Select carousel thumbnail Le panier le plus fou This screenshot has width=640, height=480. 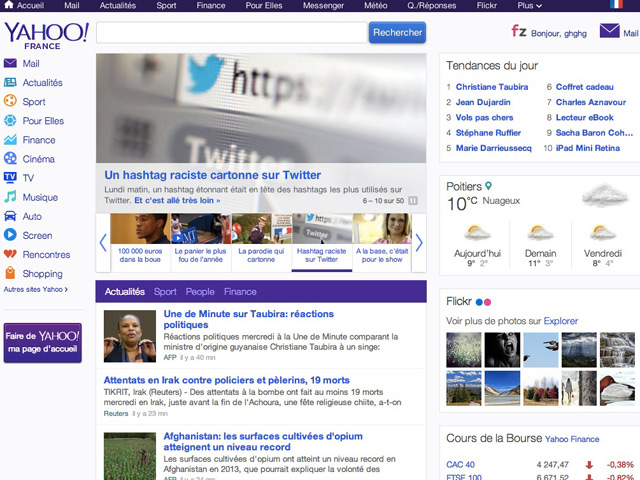pos(200,242)
